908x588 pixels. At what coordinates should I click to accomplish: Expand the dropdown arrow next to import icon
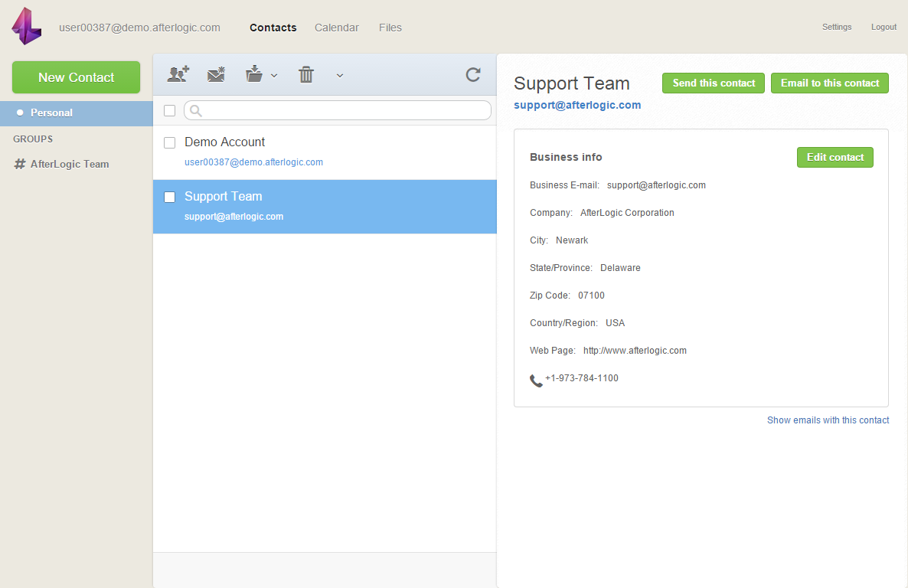coord(274,75)
